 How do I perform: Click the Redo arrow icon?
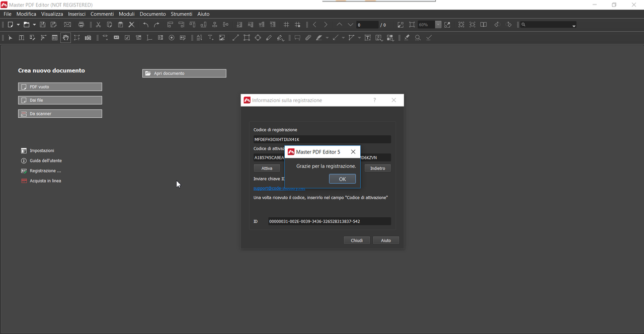tap(156, 25)
